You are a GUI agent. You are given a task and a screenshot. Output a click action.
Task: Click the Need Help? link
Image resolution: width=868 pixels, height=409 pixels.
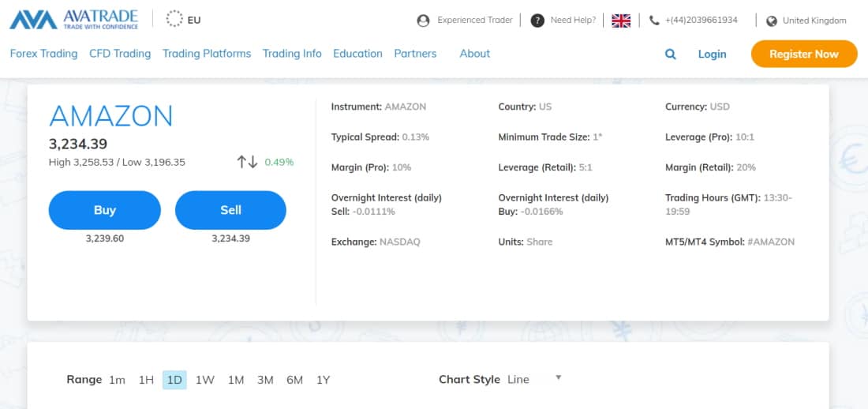[573, 21]
